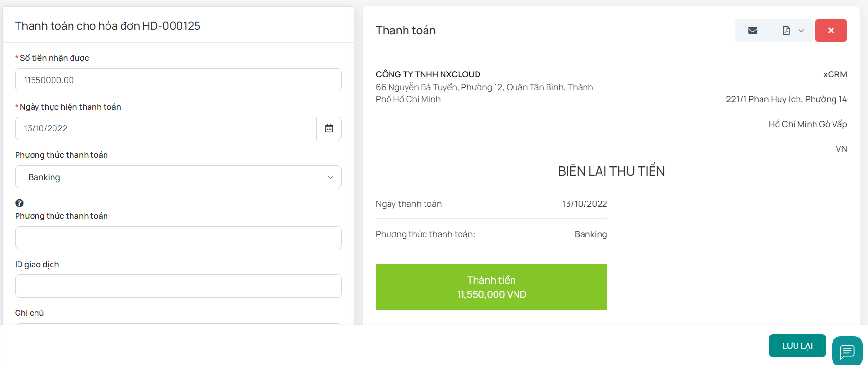Click the receipt's Ngày thanh toán date value
868x365 pixels.
[x=585, y=204]
